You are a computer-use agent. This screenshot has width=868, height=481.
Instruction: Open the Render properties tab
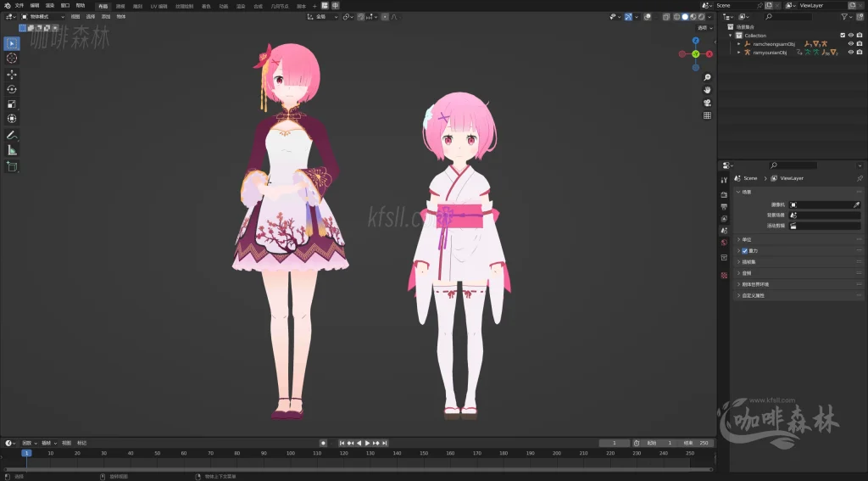tap(724, 194)
